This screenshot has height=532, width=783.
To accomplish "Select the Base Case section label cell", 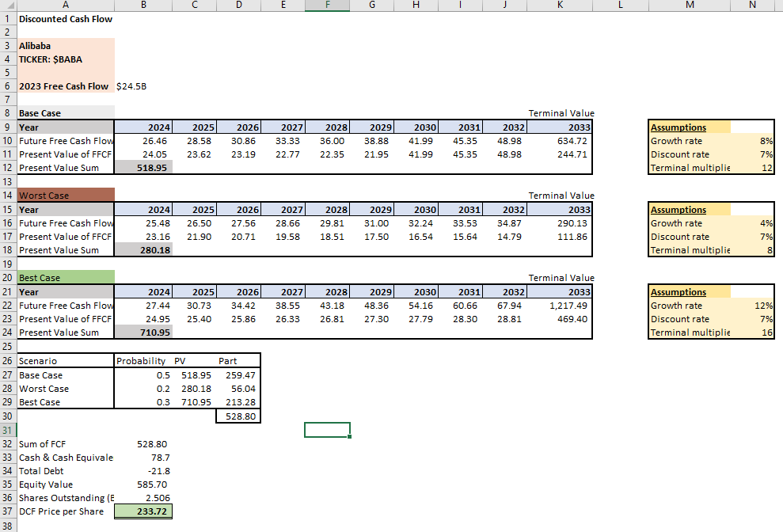I will click(66, 113).
